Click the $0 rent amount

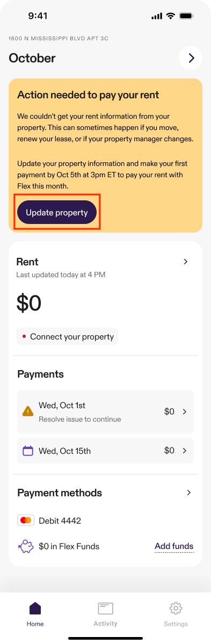[x=29, y=303]
